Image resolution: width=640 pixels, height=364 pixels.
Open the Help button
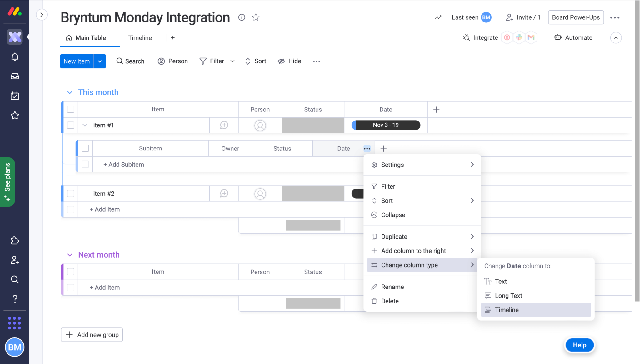point(579,345)
